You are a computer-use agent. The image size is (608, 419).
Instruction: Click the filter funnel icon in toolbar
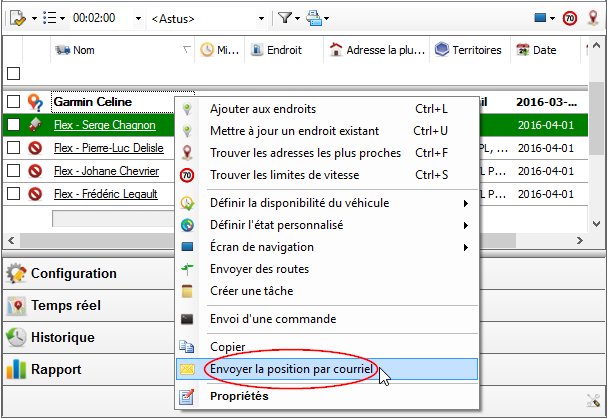coord(284,18)
